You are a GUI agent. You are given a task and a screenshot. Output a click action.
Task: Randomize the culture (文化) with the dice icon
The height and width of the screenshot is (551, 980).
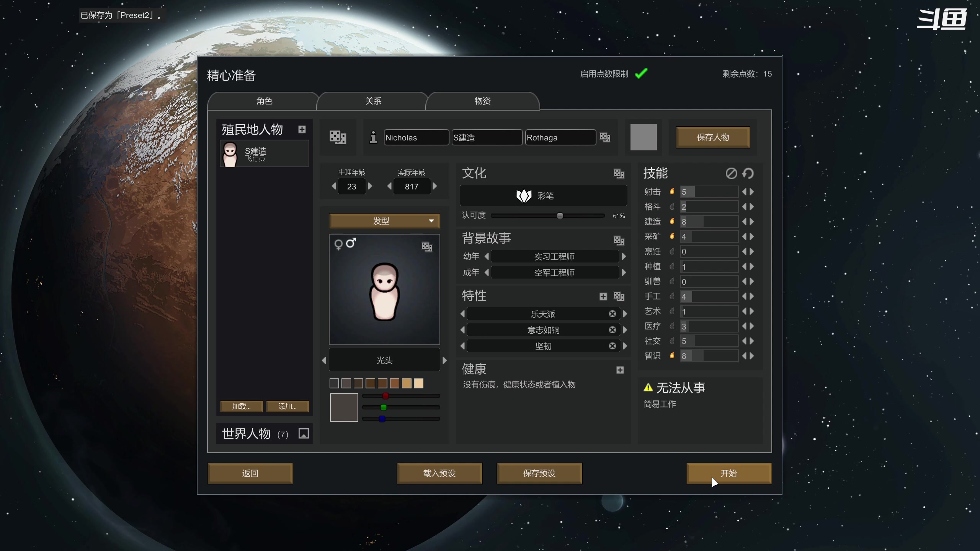(619, 174)
